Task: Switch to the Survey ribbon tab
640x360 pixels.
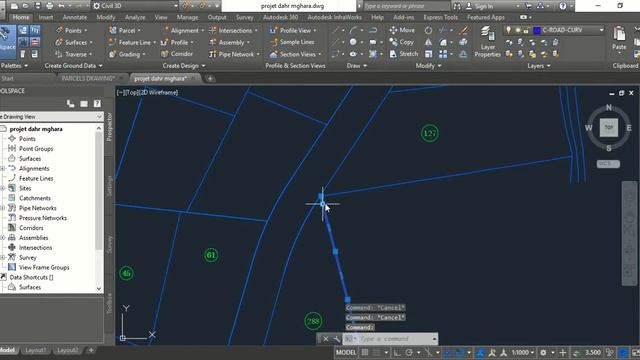Action: tap(244, 18)
